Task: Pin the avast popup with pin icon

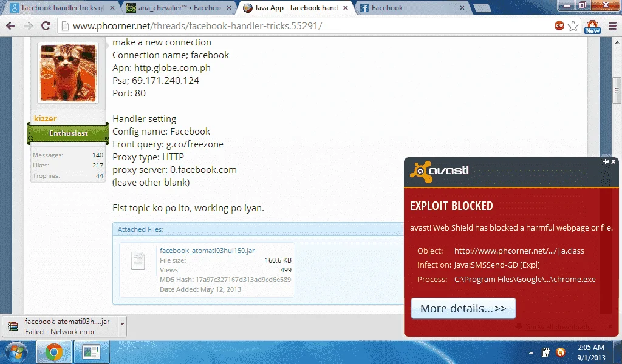Action: tap(606, 161)
